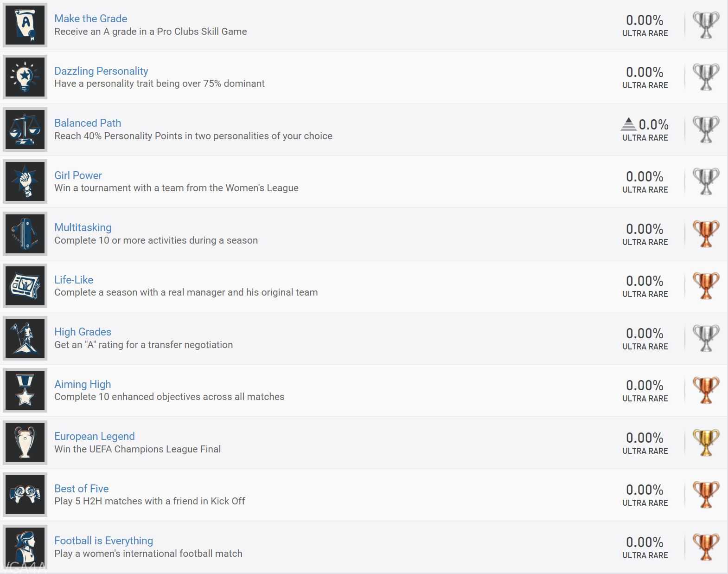Click the High Grades mountain climber icon
This screenshot has width=728, height=574.
[25, 338]
